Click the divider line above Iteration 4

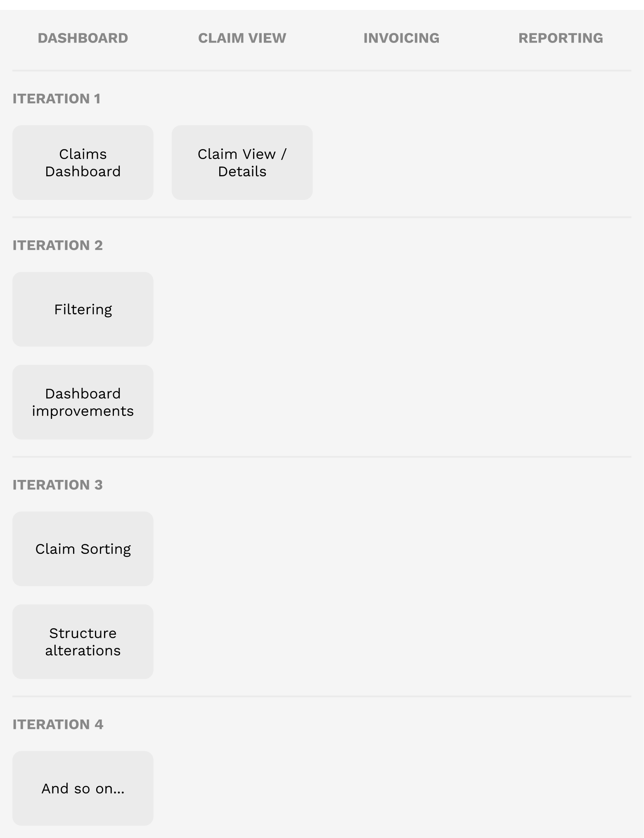click(322, 696)
